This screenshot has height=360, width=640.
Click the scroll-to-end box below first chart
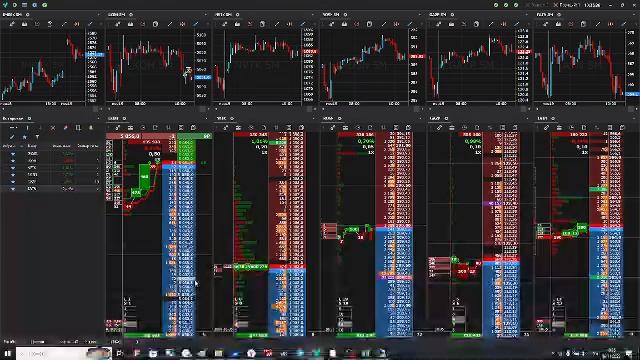[x=95, y=109]
